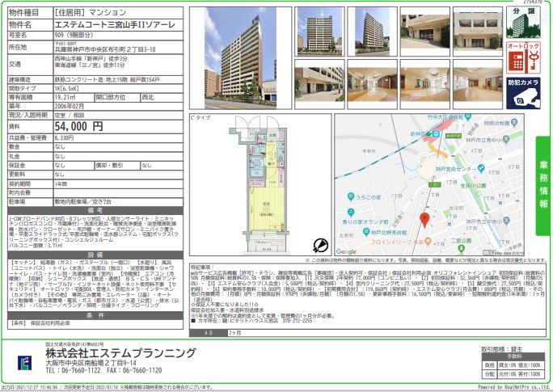Click the ［住居用］マンション property type value
Viewport: 553px width, 392px height.
tap(90, 12)
